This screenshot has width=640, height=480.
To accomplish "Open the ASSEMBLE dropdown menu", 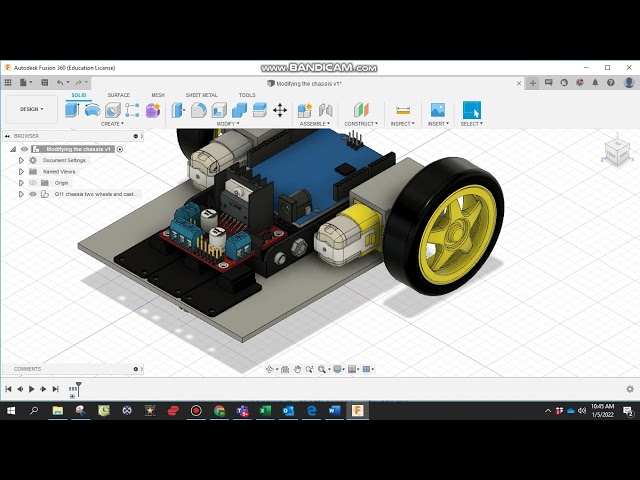I will click(x=315, y=124).
